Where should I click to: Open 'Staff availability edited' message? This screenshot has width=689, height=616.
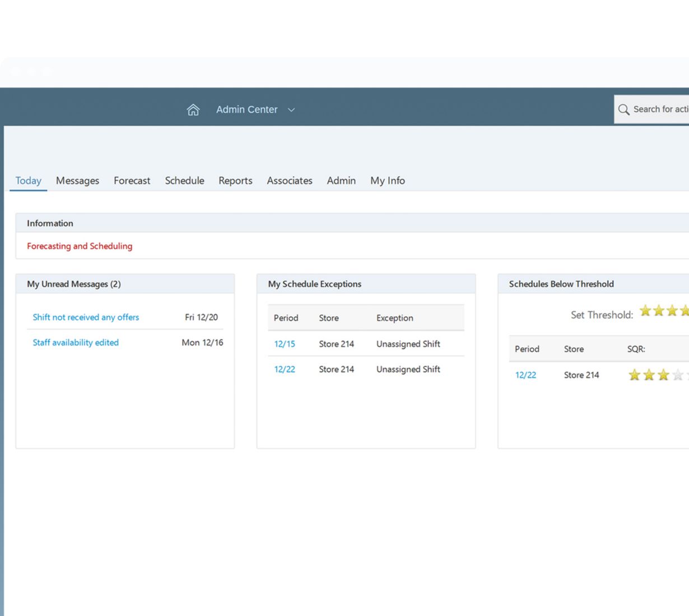tap(76, 343)
